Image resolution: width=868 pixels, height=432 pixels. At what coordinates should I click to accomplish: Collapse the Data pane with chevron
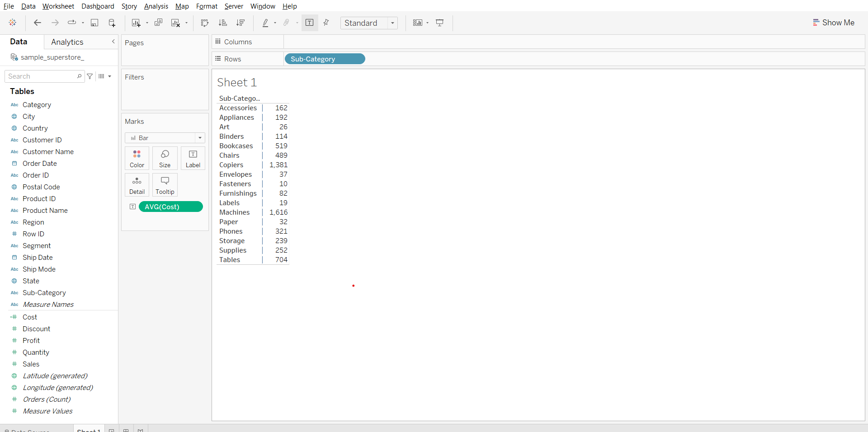[113, 42]
